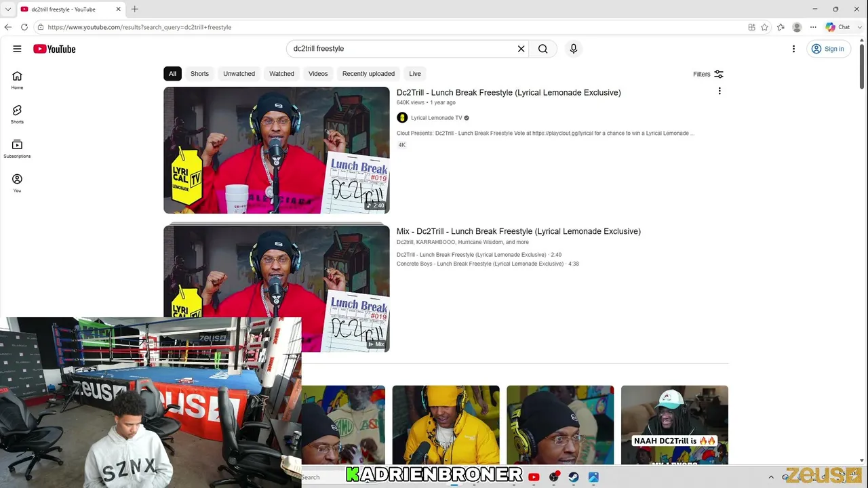Filter results by Recently uploaded chip
Image resolution: width=868 pixels, height=488 pixels.
click(368, 74)
